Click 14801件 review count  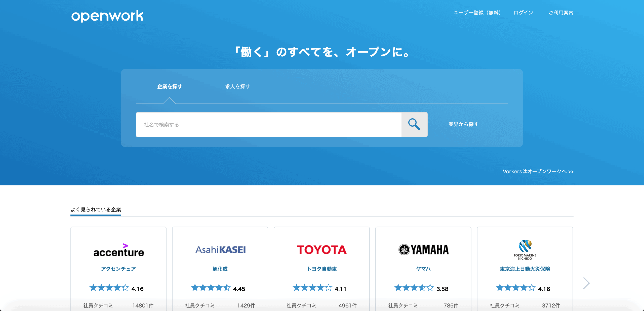(143, 305)
